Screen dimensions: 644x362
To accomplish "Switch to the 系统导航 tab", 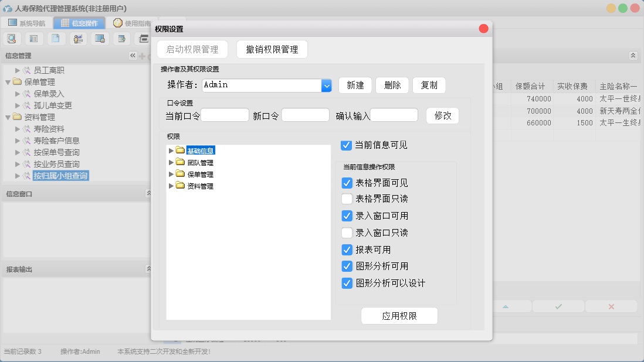I will coord(27,23).
